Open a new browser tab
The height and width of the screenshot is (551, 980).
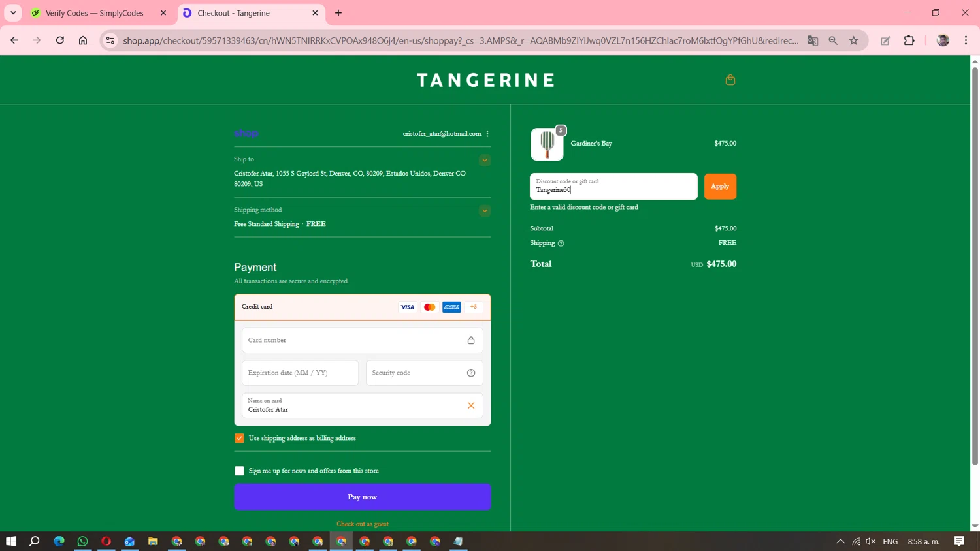click(x=338, y=13)
